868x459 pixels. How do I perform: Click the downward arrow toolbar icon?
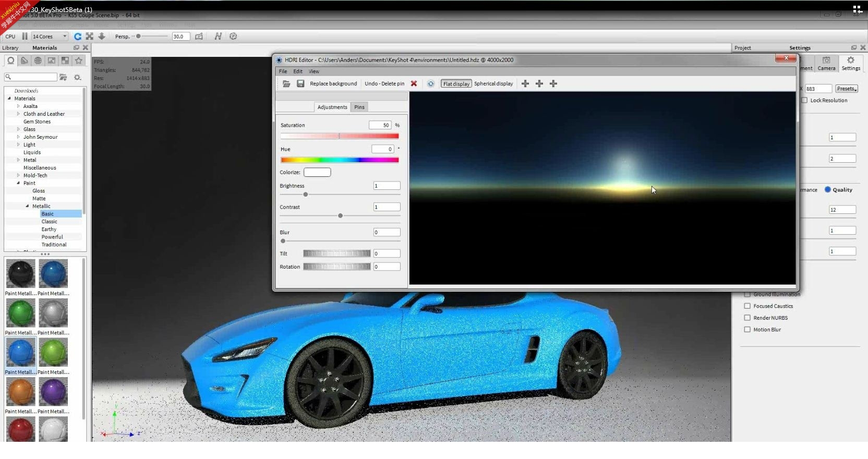[x=102, y=37]
